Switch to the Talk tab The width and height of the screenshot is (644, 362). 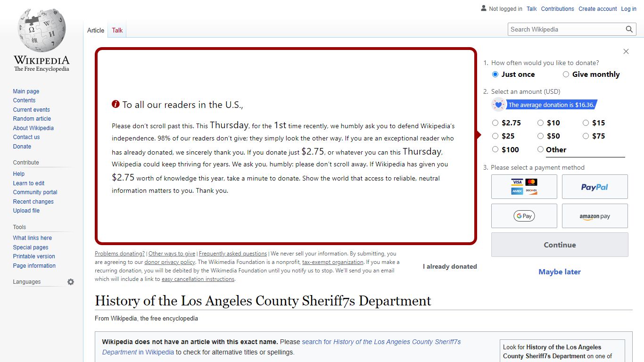tap(117, 30)
